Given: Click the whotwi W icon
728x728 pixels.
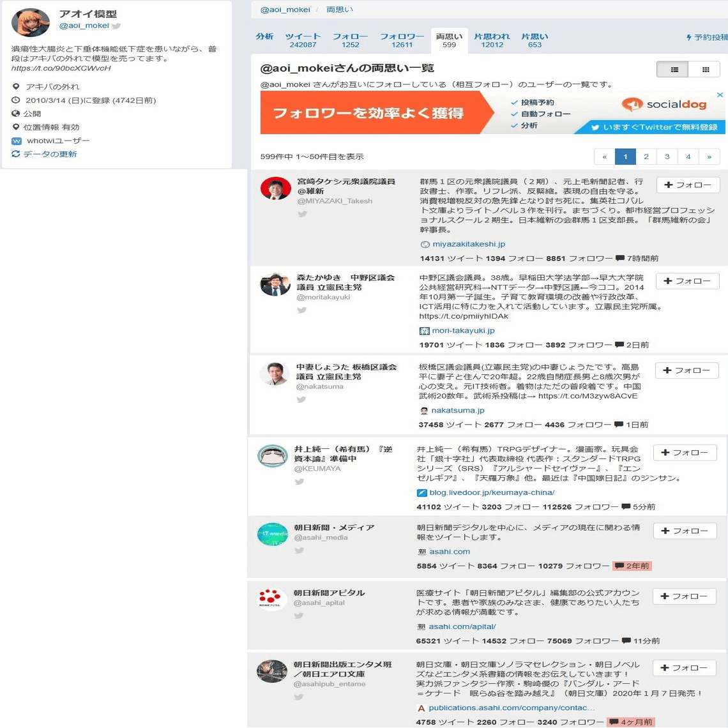Looking at the screenshot, I should pyautogui.click(x=16, y=140).
